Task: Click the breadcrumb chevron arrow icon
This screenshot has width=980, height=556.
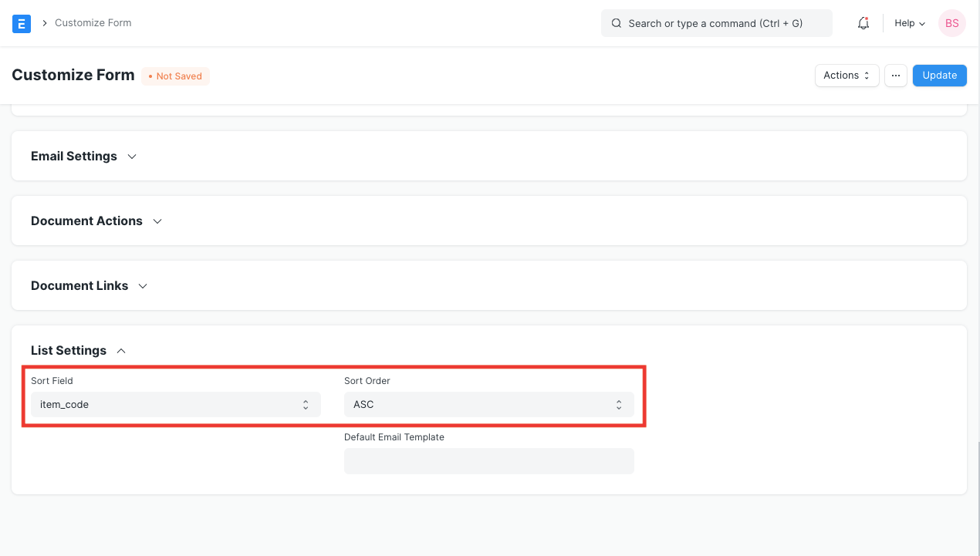Action: (45, 23)
